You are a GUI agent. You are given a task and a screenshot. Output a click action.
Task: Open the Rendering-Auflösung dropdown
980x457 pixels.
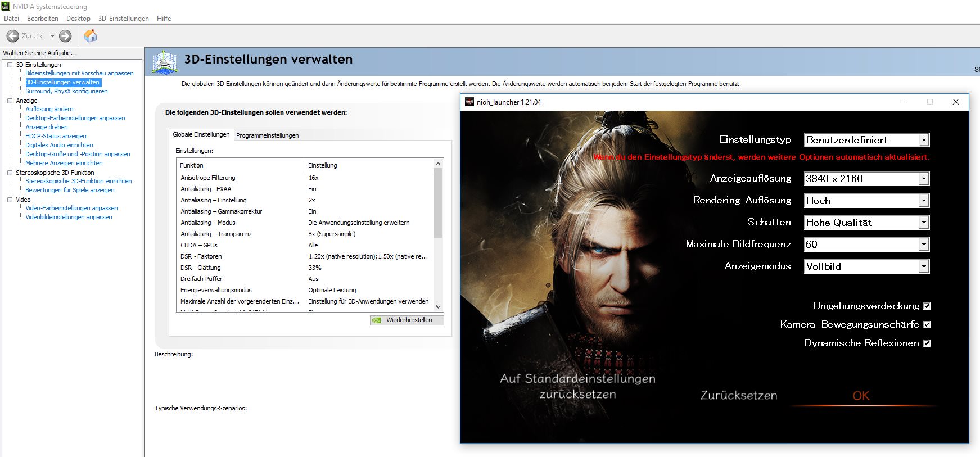pyautogui.click(x=866, y=201)
